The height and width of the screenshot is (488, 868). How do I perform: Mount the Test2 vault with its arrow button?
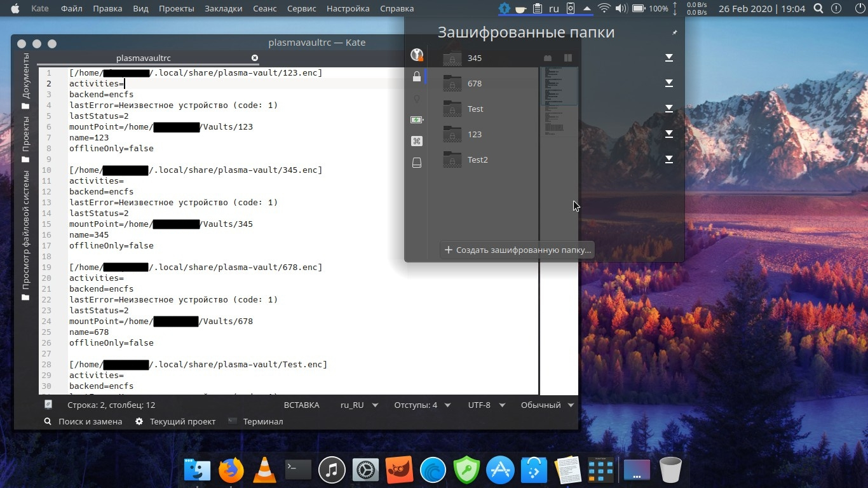669,159
